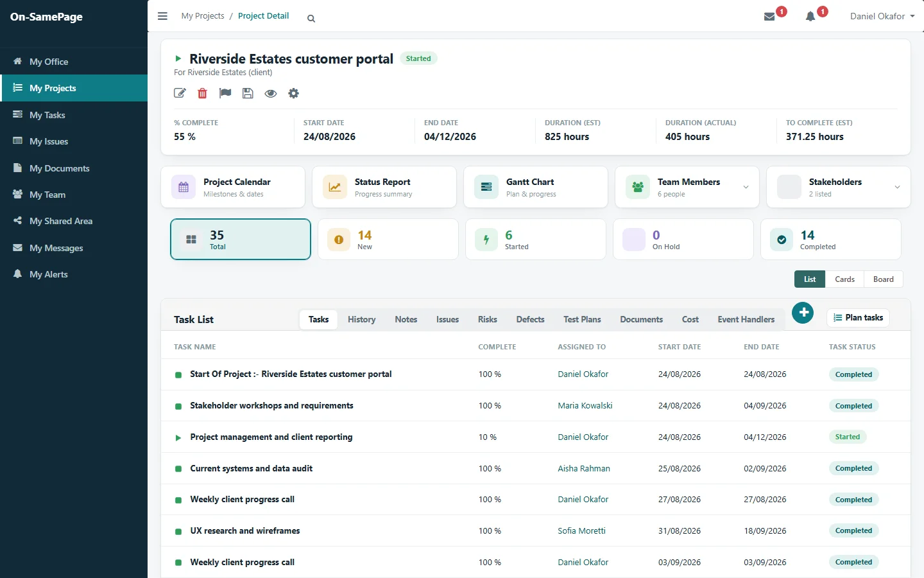Switch to the Risks tab
Viewport: 924px width, 578px height.
pos(488,319)
